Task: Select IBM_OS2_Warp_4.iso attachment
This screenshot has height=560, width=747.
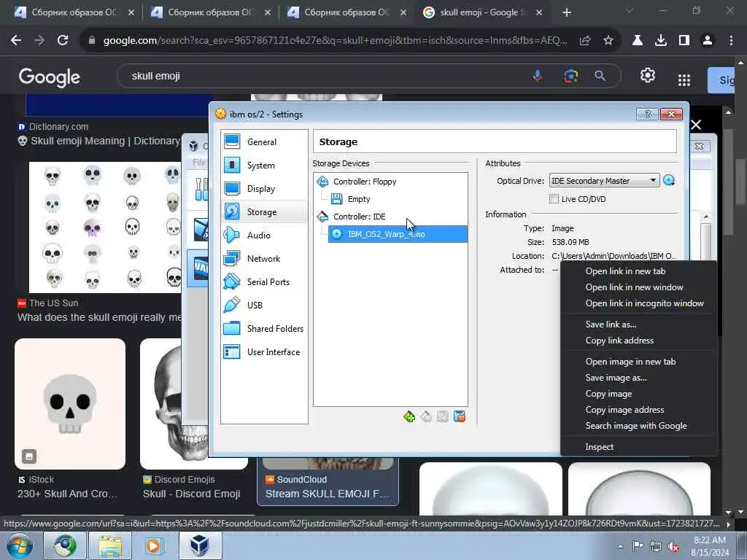Action: 398,234
